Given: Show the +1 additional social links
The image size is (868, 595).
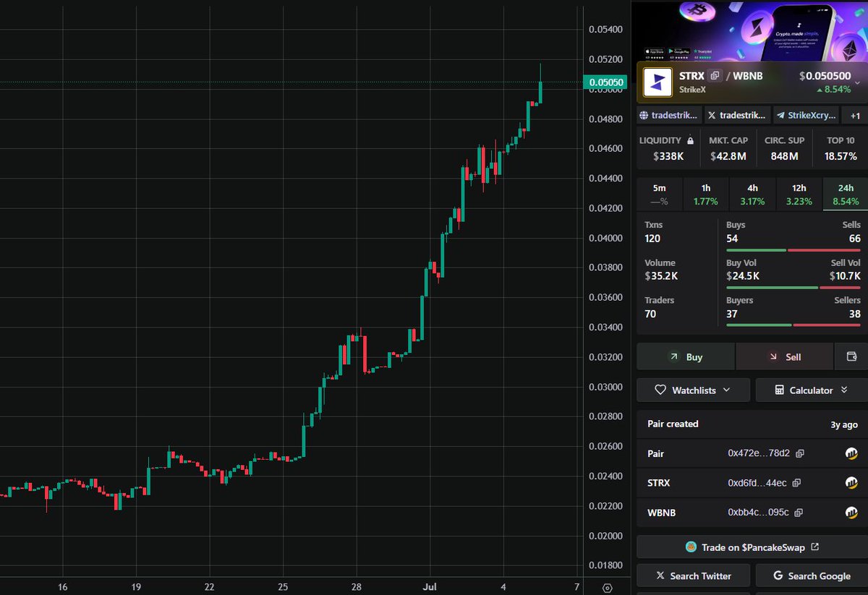Looking at the screenshot, I should pos(855,116).
